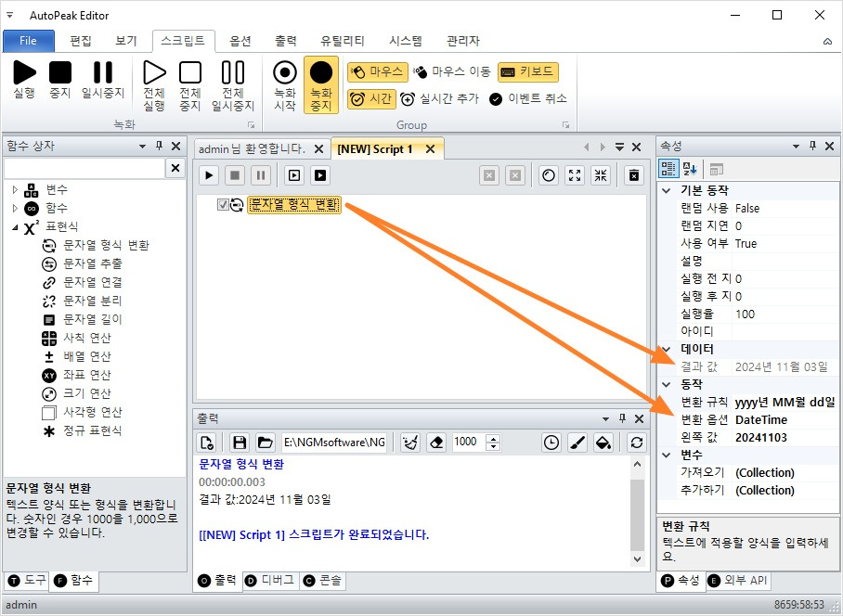The width and height of the screenshot is (843, 616).
Task: Click the eraser icon in output toolbar
Action: tap(436, 443)
